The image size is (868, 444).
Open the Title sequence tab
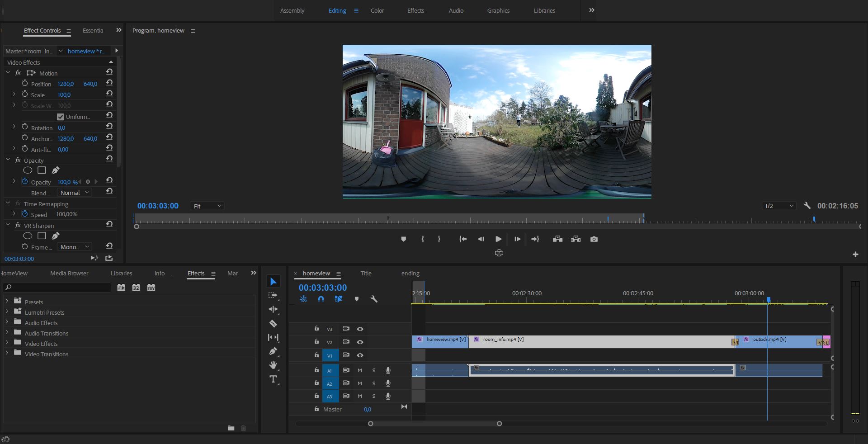click(x=366, y=273)
